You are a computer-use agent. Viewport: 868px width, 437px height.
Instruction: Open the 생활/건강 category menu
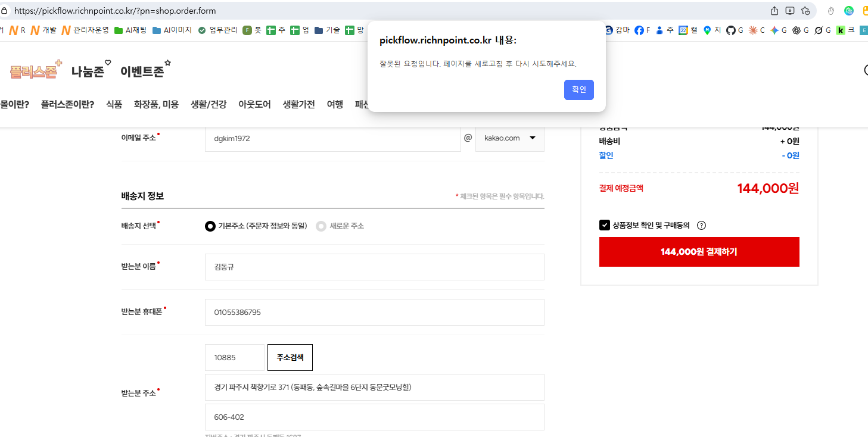[x=209, y=104]
